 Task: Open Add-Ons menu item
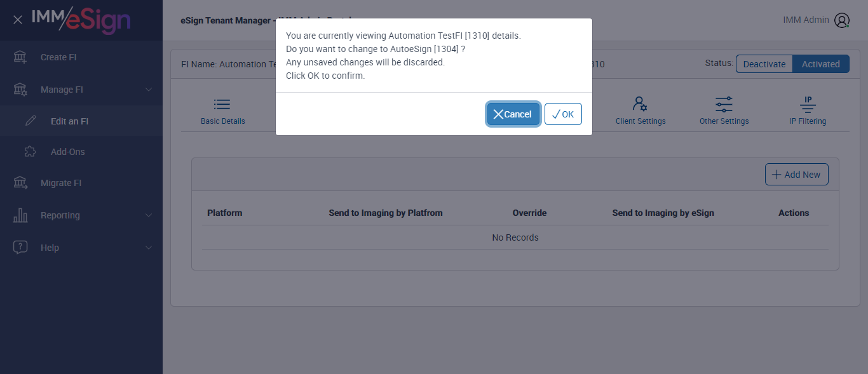(81, 152)
